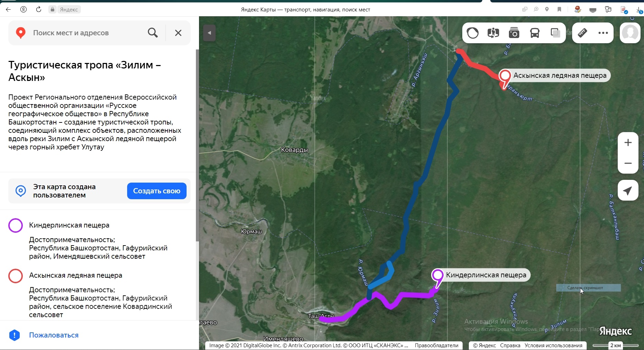
Task: Toggle map layers type switcher
Action: point(556,33)
